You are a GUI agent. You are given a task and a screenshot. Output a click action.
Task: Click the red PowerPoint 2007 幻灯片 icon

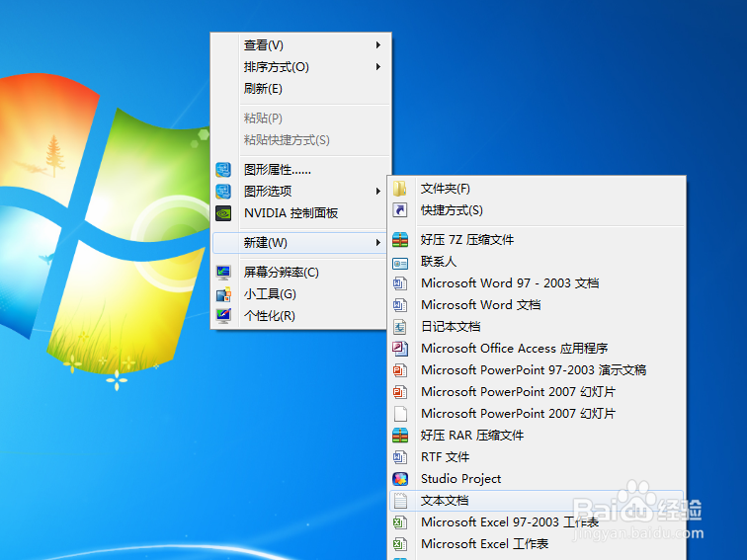coord(400,392)
